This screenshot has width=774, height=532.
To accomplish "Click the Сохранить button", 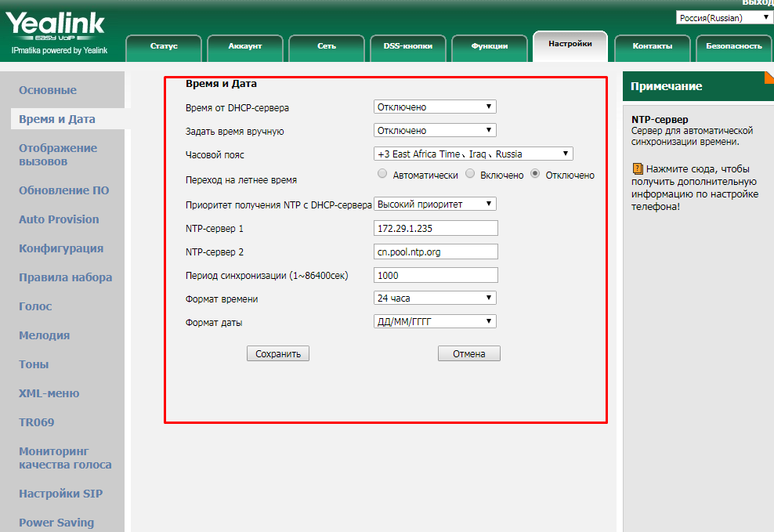I will click(x=278, y=353).
